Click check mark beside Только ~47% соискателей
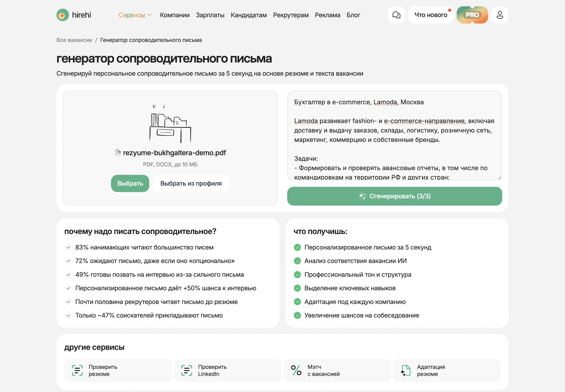Image resolution: width=565 pixels, height=392 pixels. click(68, 315)
